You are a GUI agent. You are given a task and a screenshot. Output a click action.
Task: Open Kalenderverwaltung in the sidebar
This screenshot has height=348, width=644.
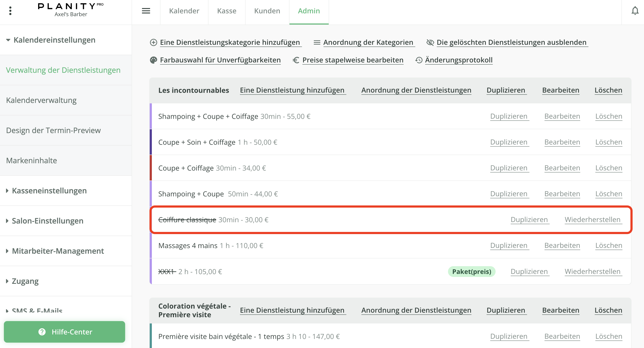click(x=41, y=100)
